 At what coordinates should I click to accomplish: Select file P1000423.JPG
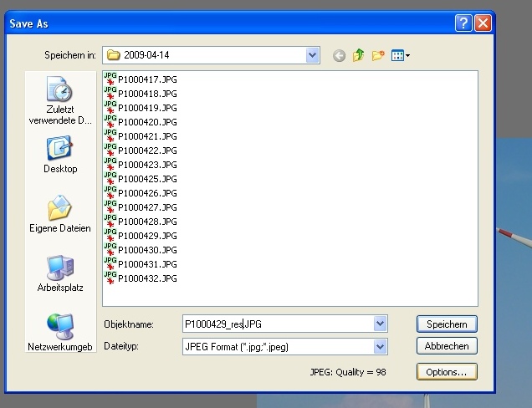click(x=141, y=165)
